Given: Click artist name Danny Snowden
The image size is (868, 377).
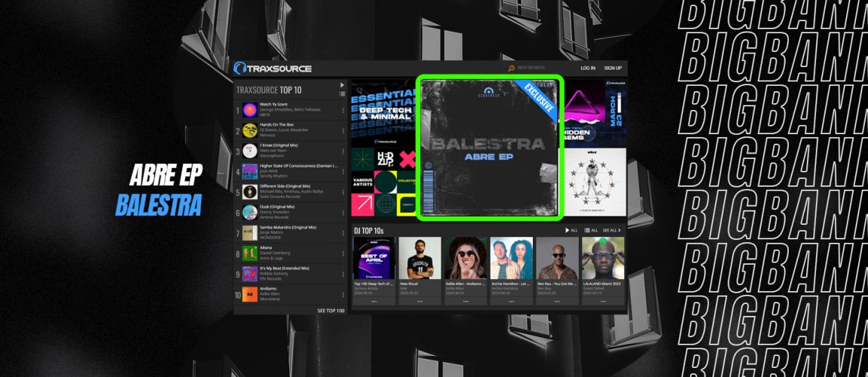Looking at the screenshot, I should (x=274, y=212).
